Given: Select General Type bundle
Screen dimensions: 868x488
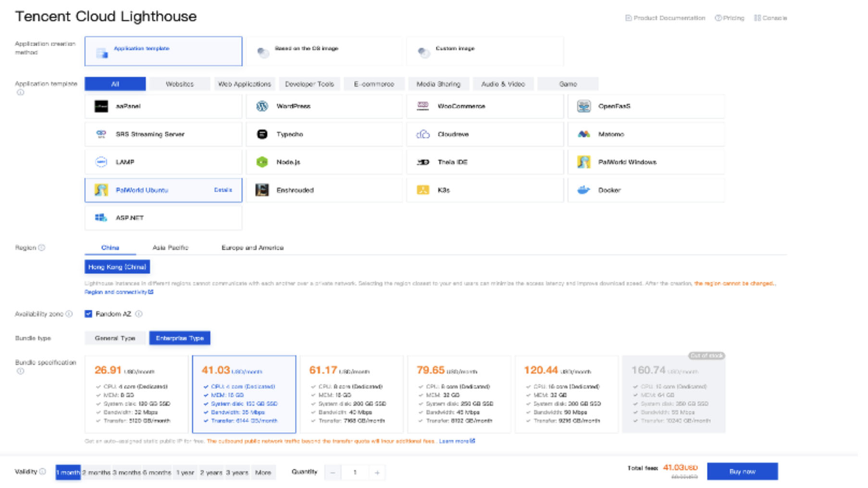Looking at the screenshot, I should click(x=115, y=338).
